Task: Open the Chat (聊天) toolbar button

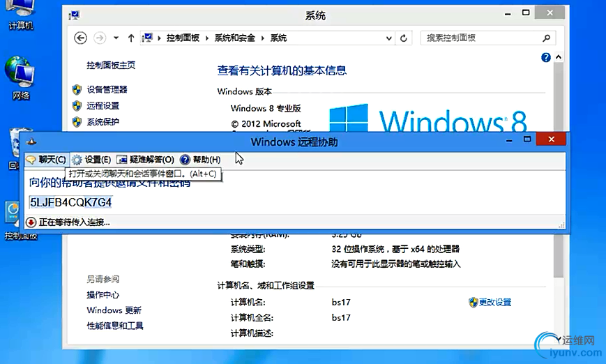Action: point(47,160)
